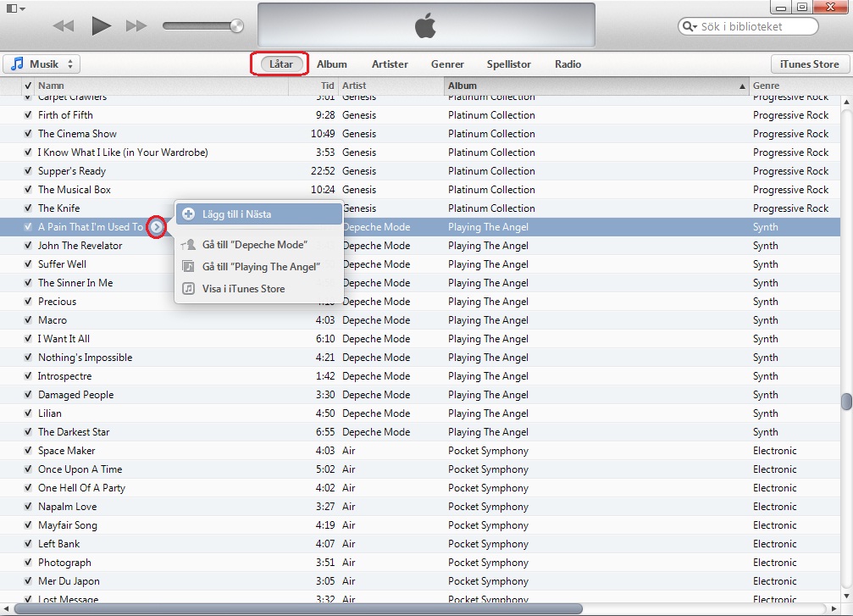Disable the 'Precious' song checkbox
The height and width of the screenshot is (616, 853).
(x=28, y=302)
